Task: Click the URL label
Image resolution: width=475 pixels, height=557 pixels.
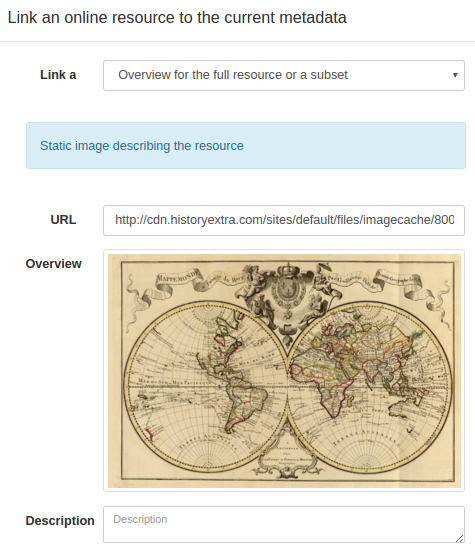Action: pos(63,220)
